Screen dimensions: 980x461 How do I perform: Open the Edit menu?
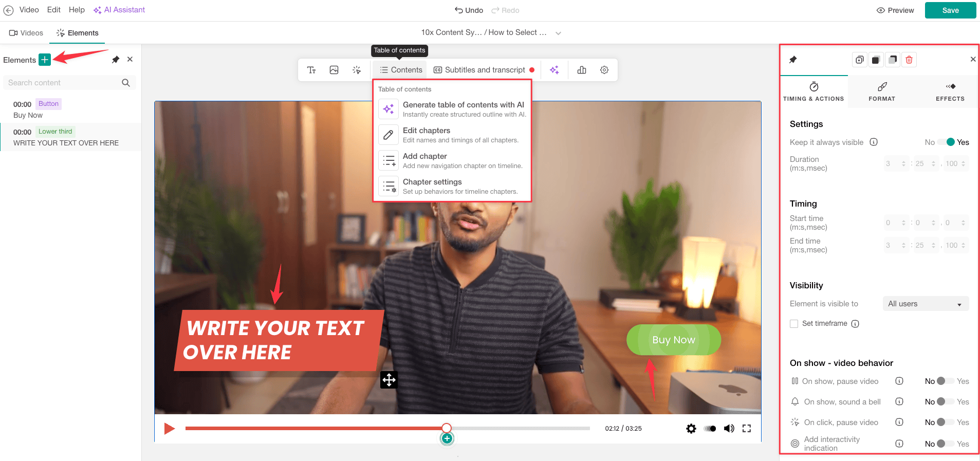[x=54, y=10]
